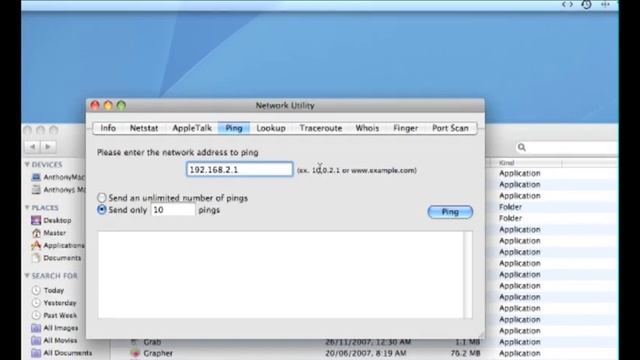The height and width of the screenshot is (360, 640).
Task: Open All Images smart folder
Action: [x=55, y=328]
